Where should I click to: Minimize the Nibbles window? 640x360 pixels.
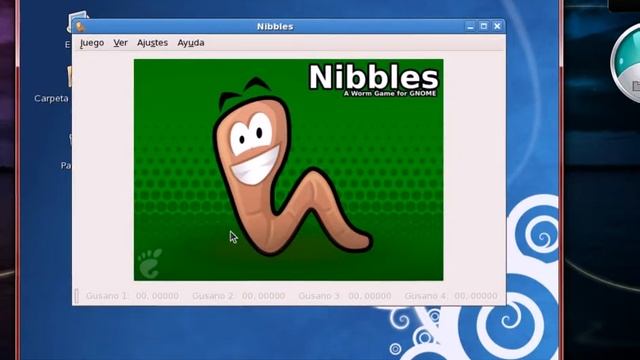pos(470,27)
